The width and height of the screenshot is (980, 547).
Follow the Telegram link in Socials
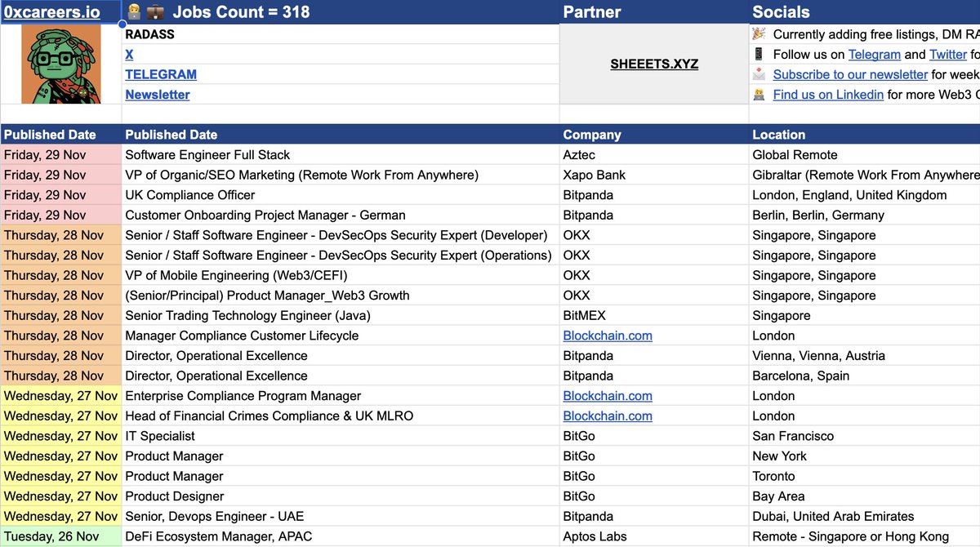tap(874, 54)
